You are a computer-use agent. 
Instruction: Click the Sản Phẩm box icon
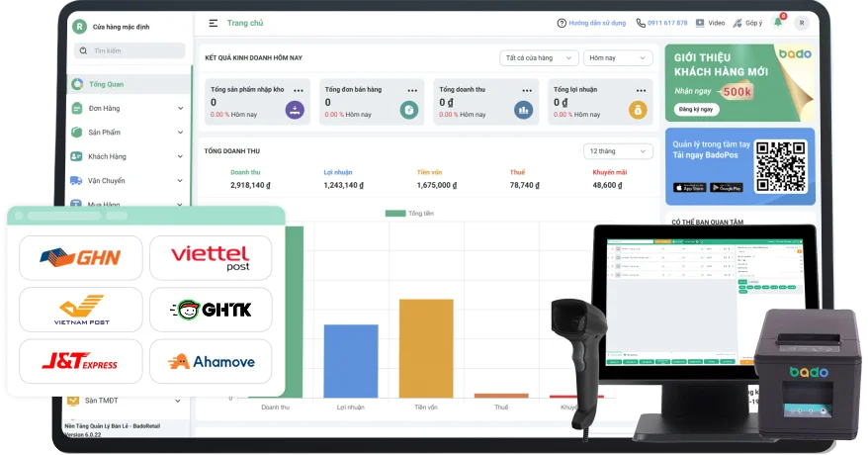tap(76, 133)
